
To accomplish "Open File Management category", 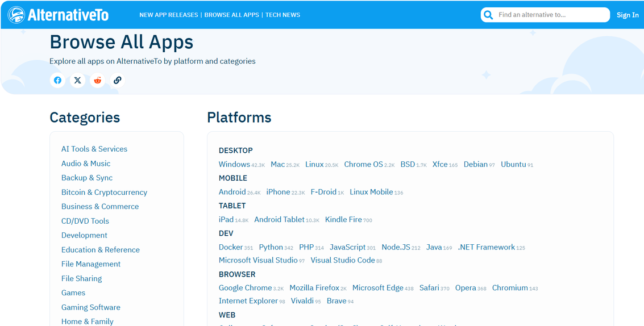I will (x=91, y=264).
